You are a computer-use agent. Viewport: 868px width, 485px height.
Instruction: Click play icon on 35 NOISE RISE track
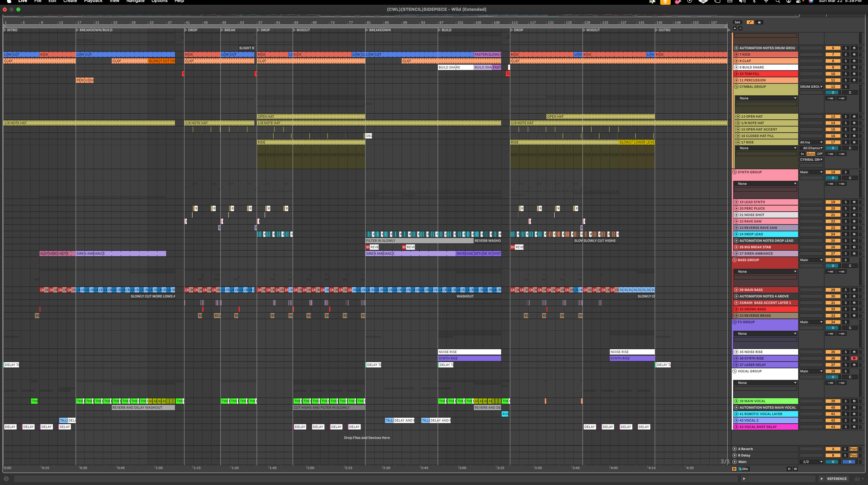736,352
